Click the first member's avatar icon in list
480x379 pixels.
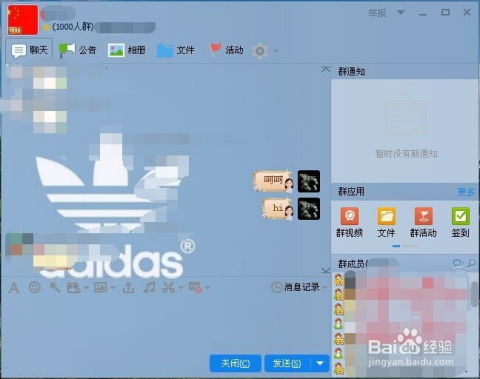339,280
